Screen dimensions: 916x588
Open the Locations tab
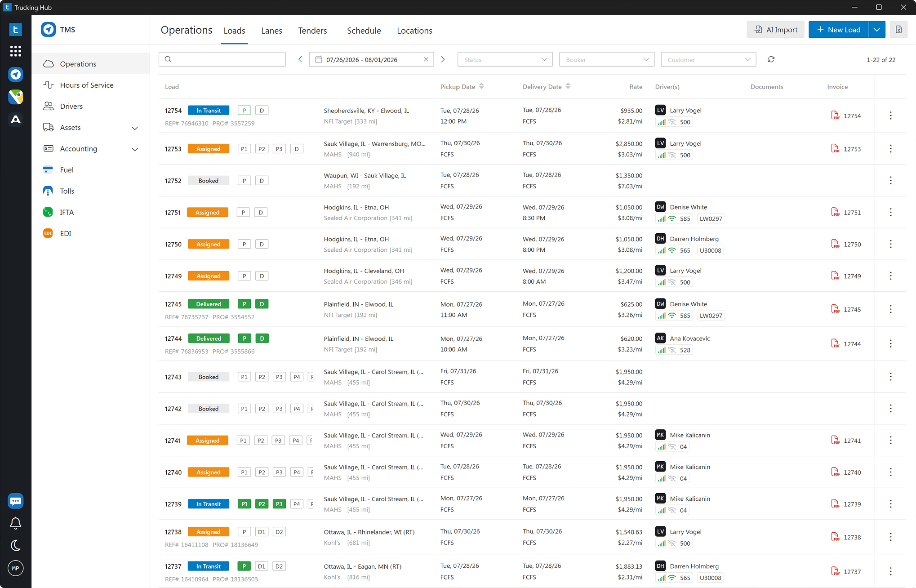pyautogui.click(x=414, y=31)
